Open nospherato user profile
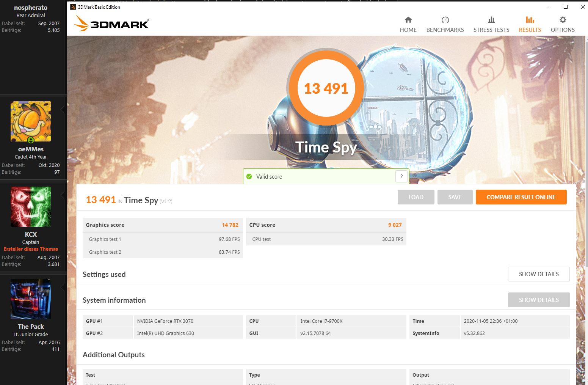 (31, 8)
